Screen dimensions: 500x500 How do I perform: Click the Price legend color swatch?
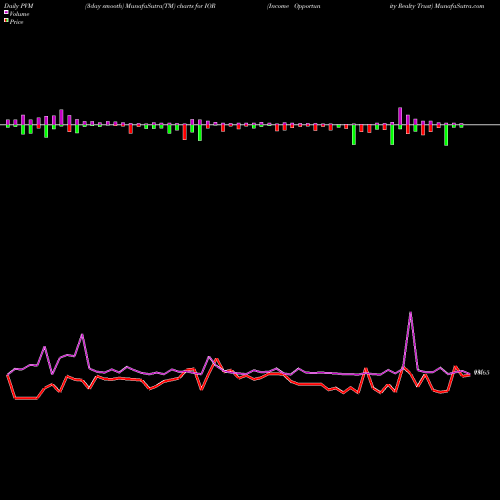[6, 21]
